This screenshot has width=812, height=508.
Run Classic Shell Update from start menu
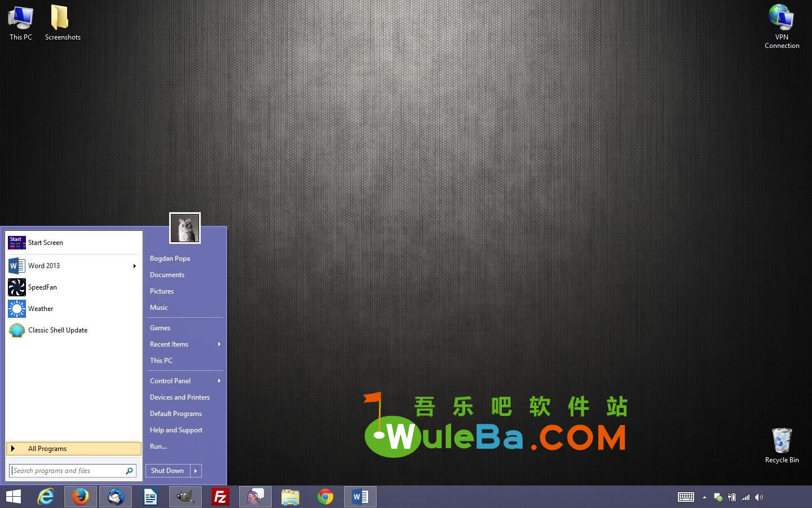[x=73, y=330]
